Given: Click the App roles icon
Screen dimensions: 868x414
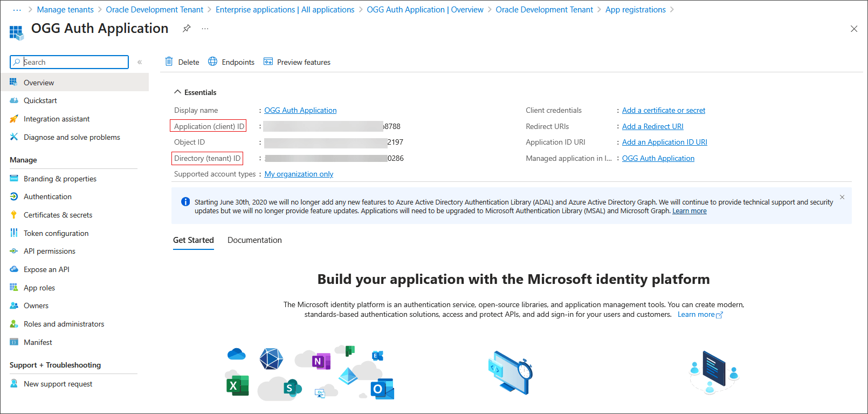Looking at the screenshot, I should click(x=13, y=287).
